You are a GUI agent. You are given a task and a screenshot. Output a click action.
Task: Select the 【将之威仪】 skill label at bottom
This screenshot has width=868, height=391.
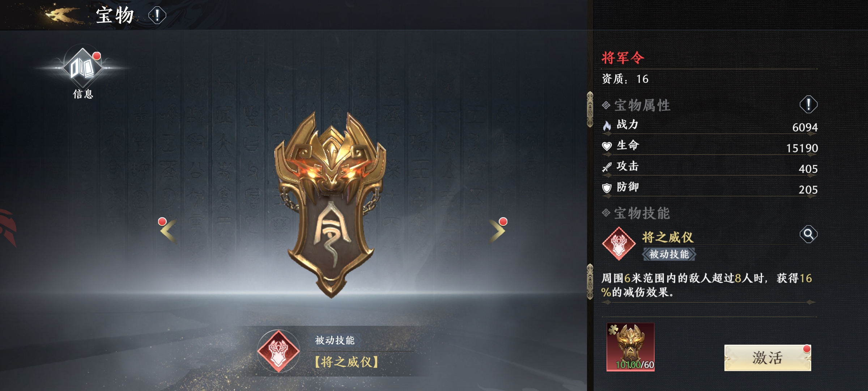click(346, 362)
